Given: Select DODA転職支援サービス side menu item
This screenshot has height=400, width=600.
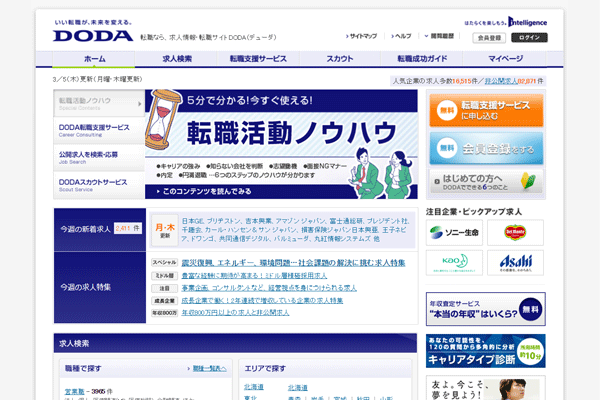Looking at the screenshot, I should [x=99, y=130].
